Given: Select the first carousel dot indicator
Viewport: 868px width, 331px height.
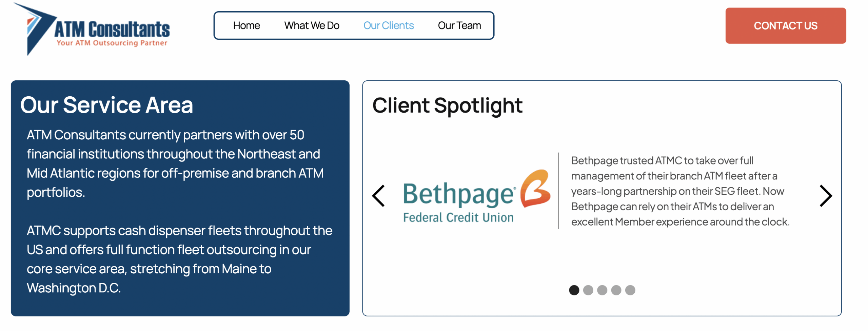Looking at the screenshot, I should pos(574,290).
